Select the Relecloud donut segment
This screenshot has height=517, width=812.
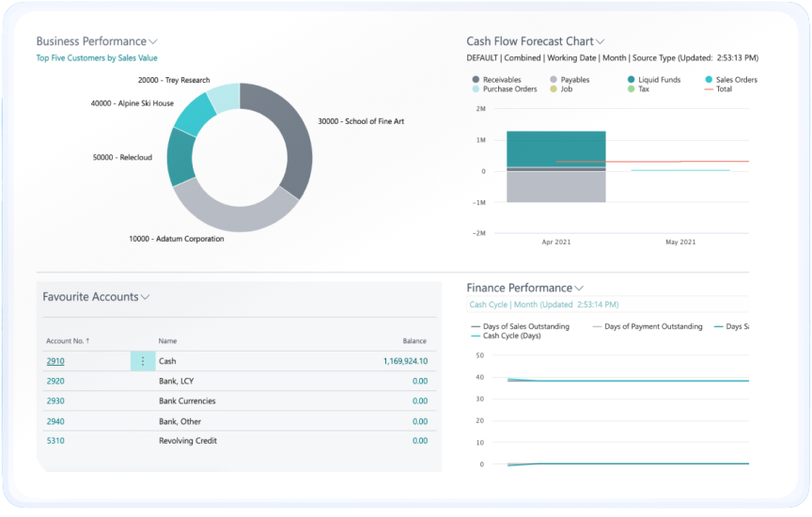(180, 158)
